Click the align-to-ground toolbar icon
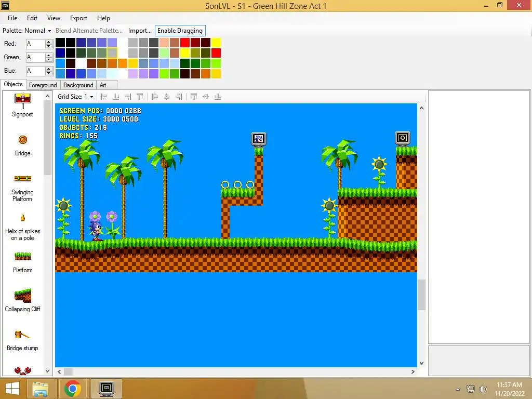This screenshot has width=532, height=399. pyautogui.click(x=116, y=97)
